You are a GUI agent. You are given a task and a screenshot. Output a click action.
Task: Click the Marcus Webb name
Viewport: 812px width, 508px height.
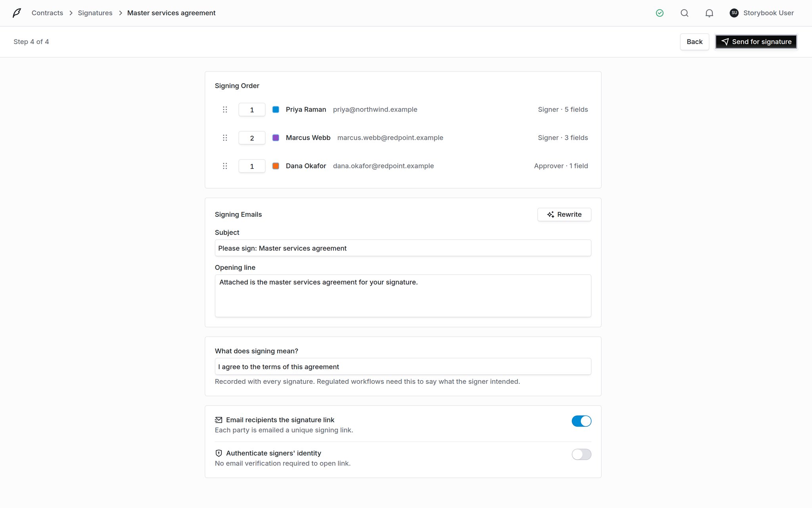(308, 138)
